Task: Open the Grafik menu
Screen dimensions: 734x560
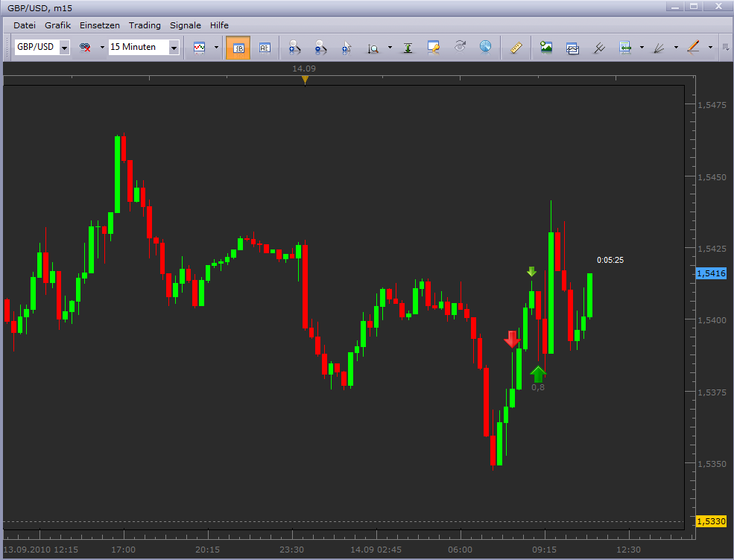Action: (57, 25)
